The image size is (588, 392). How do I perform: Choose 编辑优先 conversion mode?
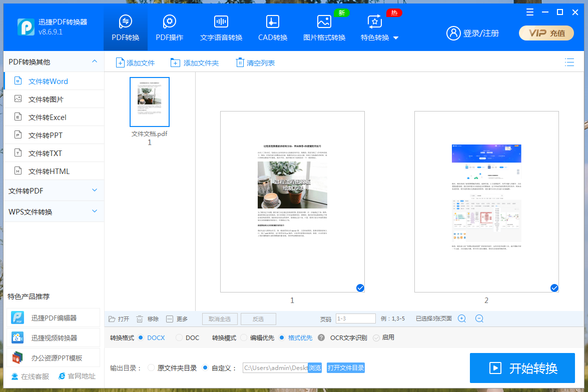pyautogui.click(x=244, y=337)
